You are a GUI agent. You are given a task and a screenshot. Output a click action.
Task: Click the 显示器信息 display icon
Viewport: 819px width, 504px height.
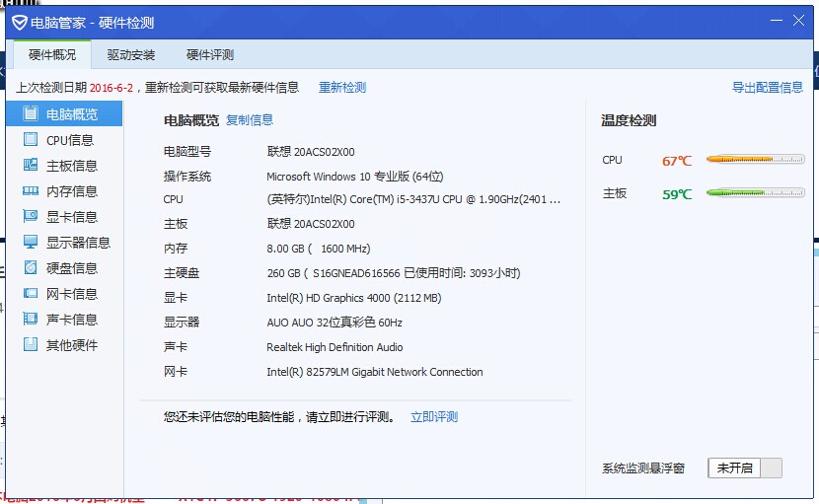[x=31, y=243]
